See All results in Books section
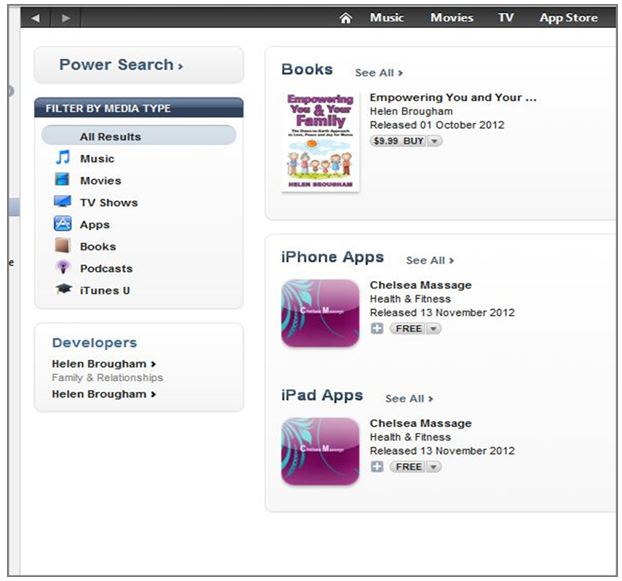This screenshot has height=581, width=622. click(x=379, y=73)
